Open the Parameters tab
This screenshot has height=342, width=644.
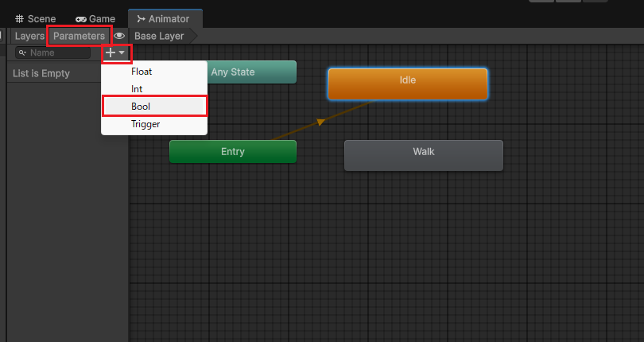click(x=79, y=36)
